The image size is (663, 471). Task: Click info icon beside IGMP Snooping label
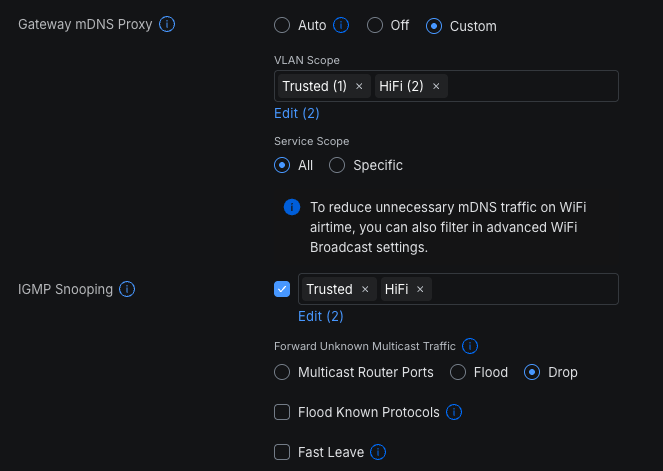click(127, 289)
